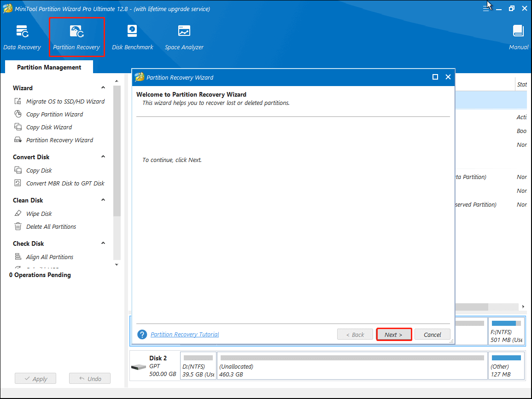Select Align All Partitions entry
The width and height of the screenshot is (532, 399).
50,257
